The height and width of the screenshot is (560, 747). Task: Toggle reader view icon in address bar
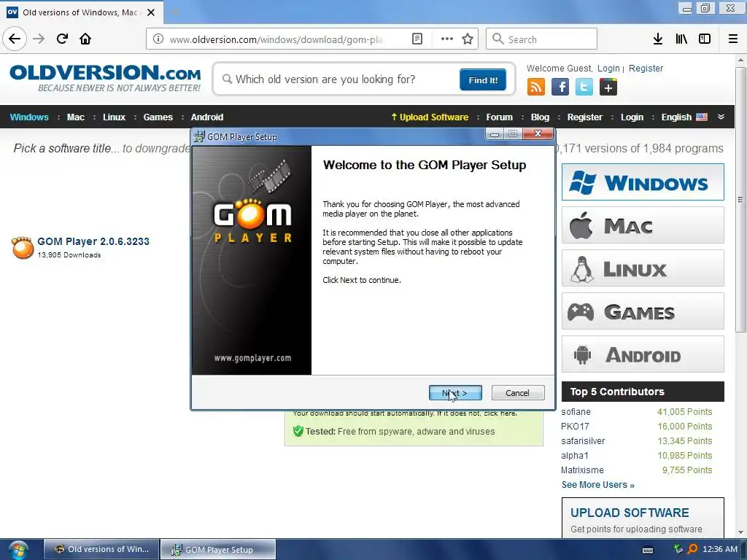pos(417,39)
